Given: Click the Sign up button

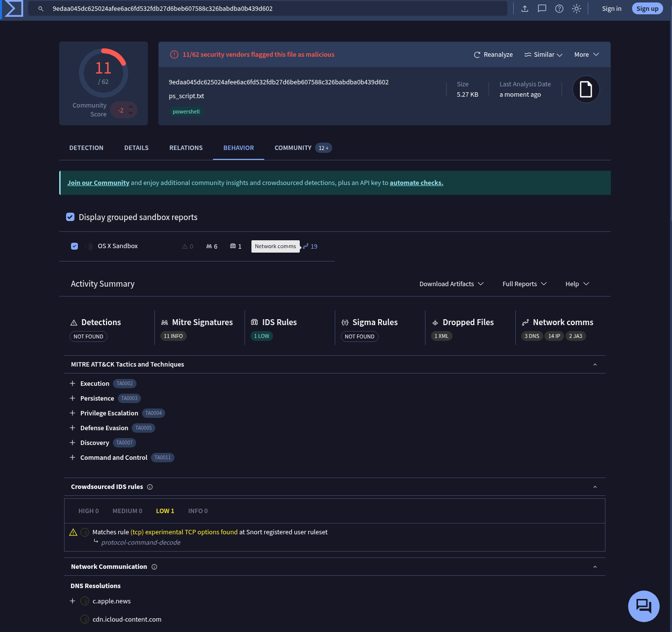Looking at the screenshot, I should 647,8.
